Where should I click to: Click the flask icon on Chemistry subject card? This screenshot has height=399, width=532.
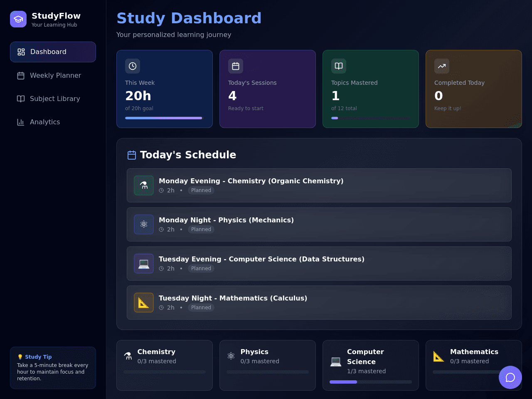coord(128,356)
